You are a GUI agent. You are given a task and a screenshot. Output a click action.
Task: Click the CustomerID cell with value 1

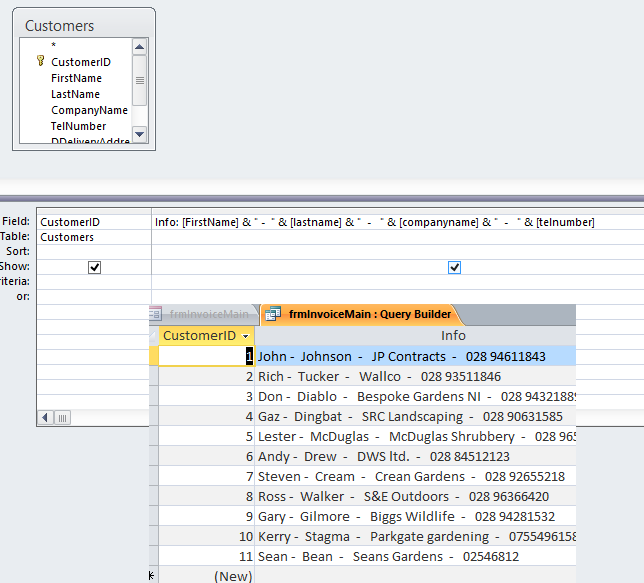207,356
